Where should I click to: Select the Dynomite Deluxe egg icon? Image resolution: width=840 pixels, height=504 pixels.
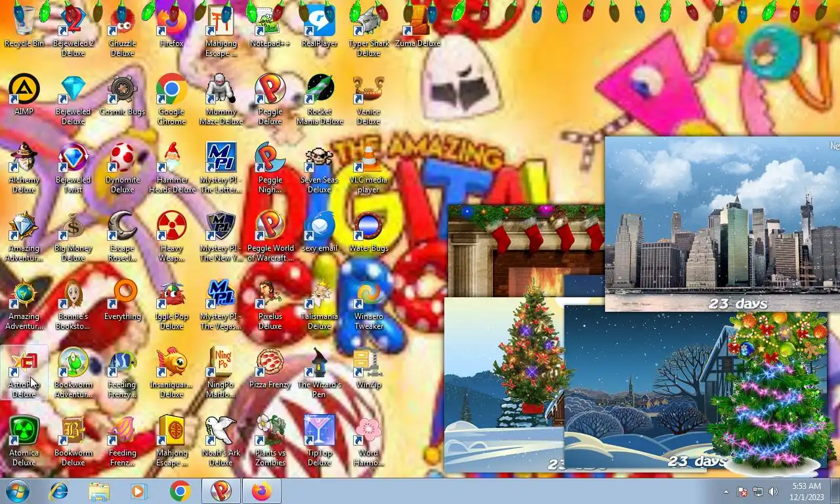(x=122, y=167)
